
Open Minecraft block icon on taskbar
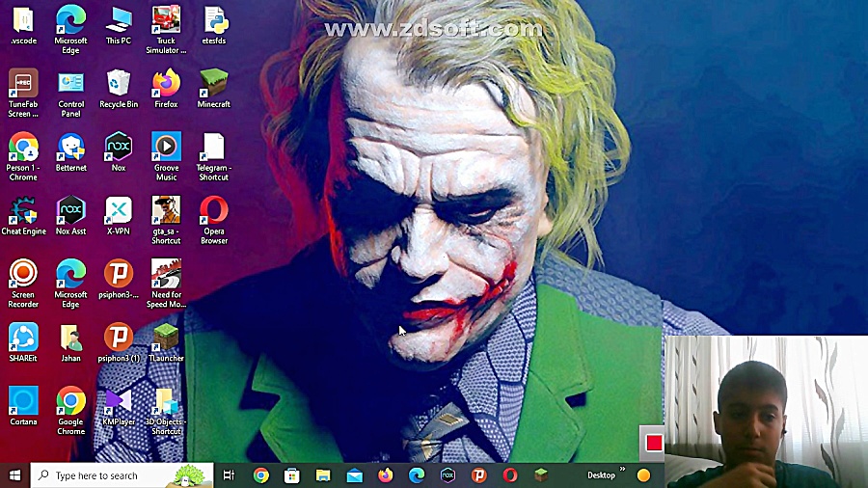click(541, 474)
